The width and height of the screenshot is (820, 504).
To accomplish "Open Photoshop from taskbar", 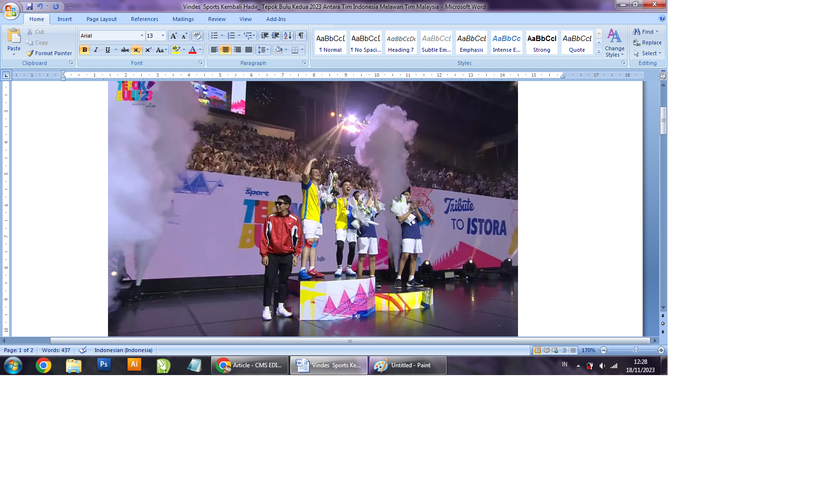I will [104, 365].
